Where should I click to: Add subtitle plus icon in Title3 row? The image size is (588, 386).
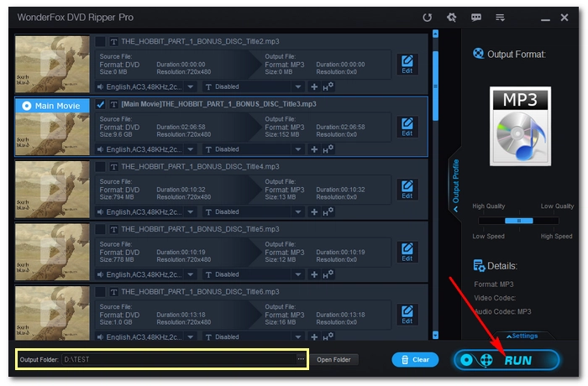click(x=314, y=149)
